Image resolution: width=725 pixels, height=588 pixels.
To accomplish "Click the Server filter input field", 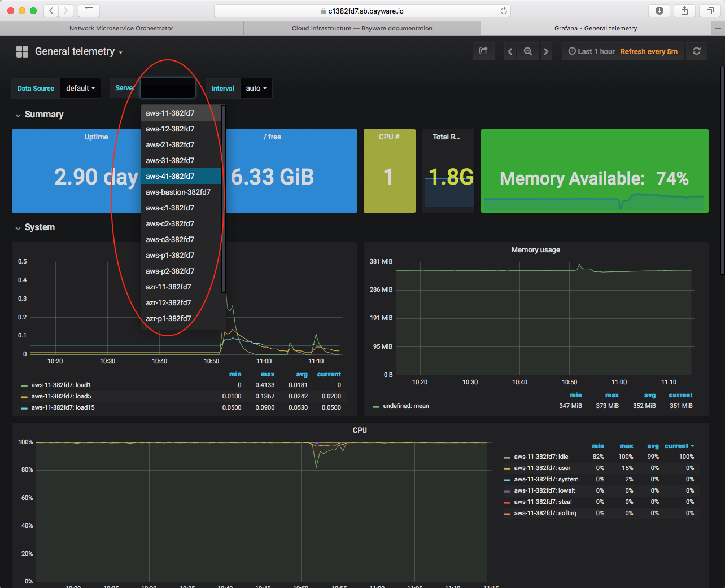I will point(168,88).
